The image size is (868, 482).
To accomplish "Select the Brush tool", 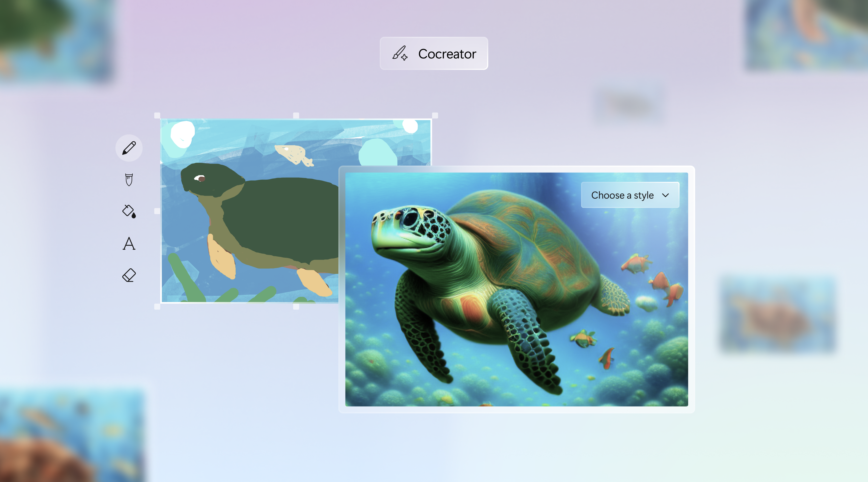I will coord(129,180).
